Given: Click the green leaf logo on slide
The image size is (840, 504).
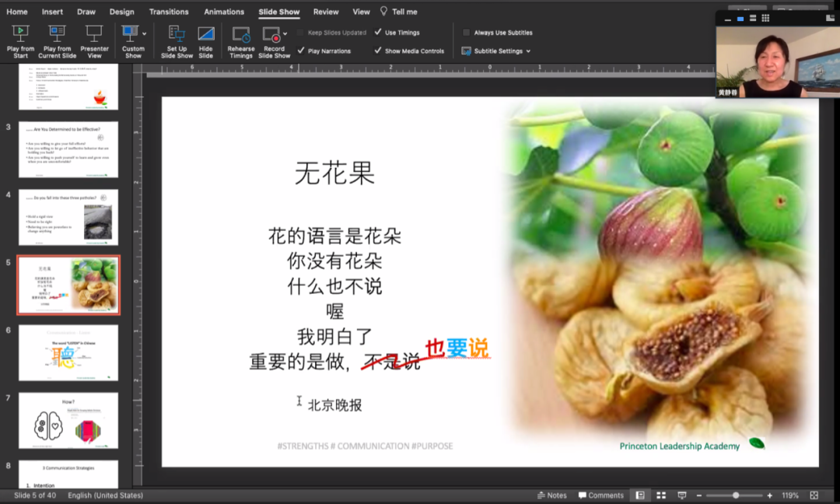Looking at the screenshot, I should pos(757,443).
